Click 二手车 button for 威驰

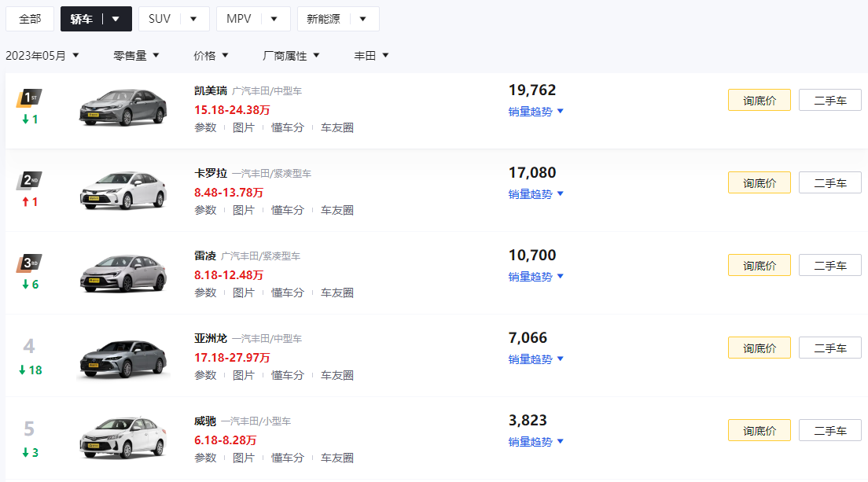tap(829, 430)
